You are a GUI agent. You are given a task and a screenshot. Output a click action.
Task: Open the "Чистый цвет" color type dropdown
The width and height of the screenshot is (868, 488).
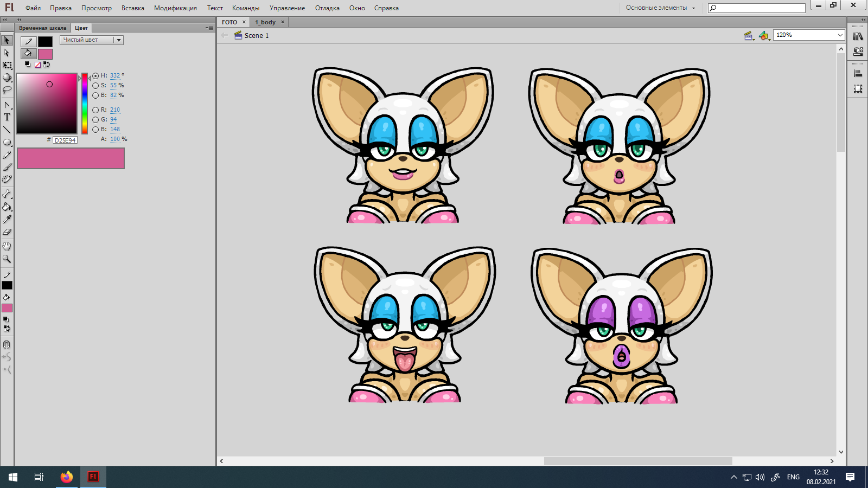point(92,40)
